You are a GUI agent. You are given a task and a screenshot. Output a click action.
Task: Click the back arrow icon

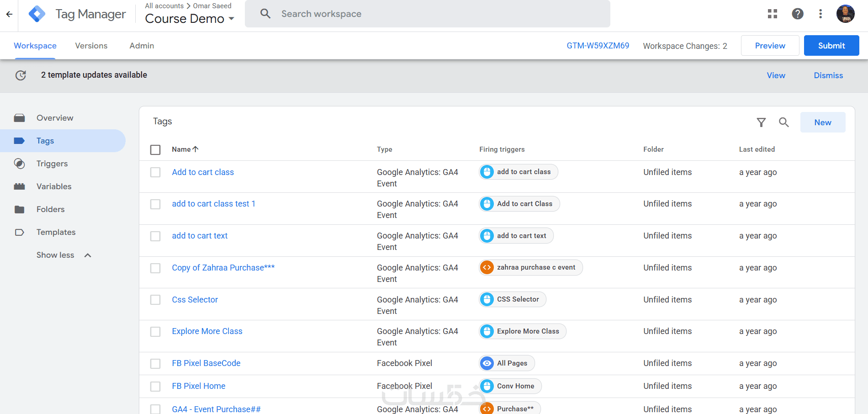coord(9,14)
